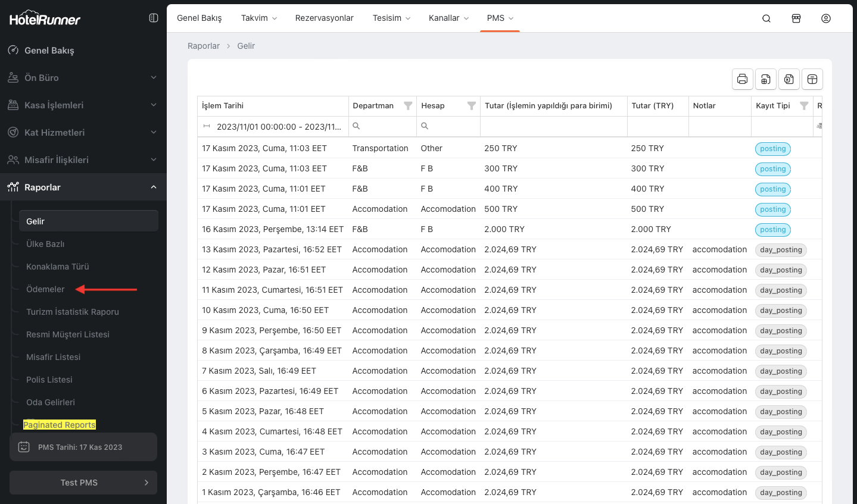Click the Test PMS button

pos(83,483)
